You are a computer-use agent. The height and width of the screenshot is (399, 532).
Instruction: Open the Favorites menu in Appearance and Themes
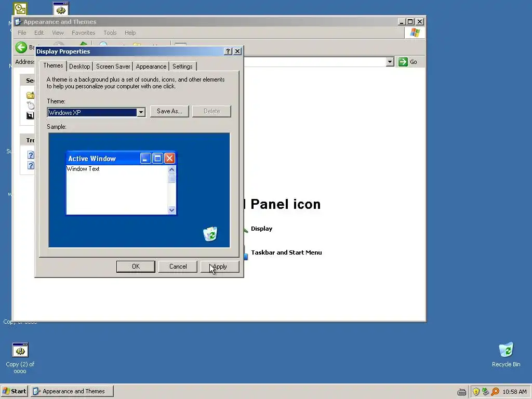(x=83, y=33)
